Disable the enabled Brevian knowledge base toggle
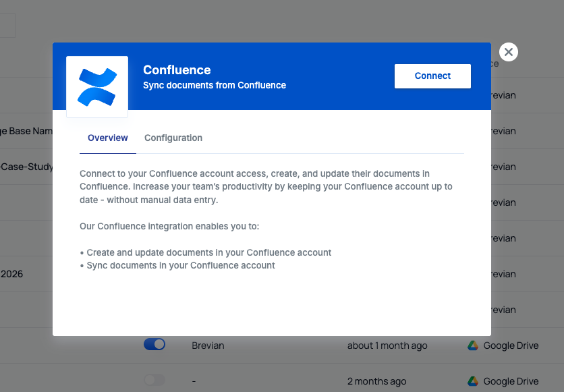The width and height of the screenshot is (564, 392). (154, 344)
